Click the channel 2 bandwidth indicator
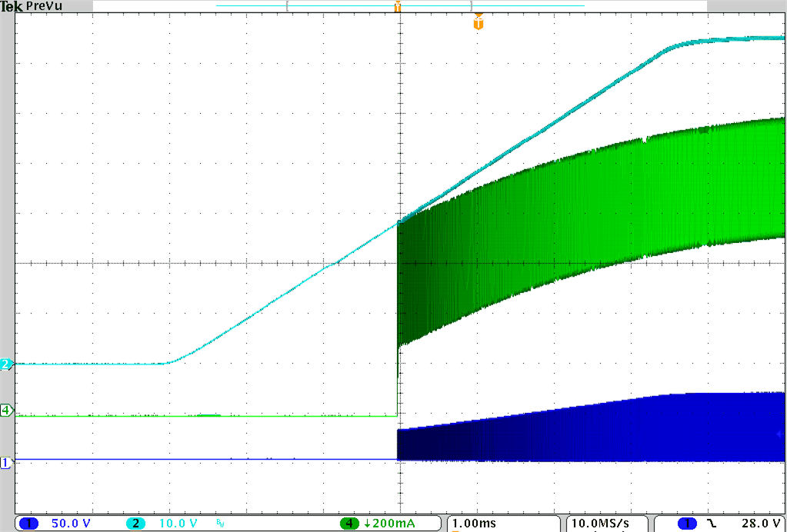The width and height of the screenshot is (787, 532). point(221,523)
